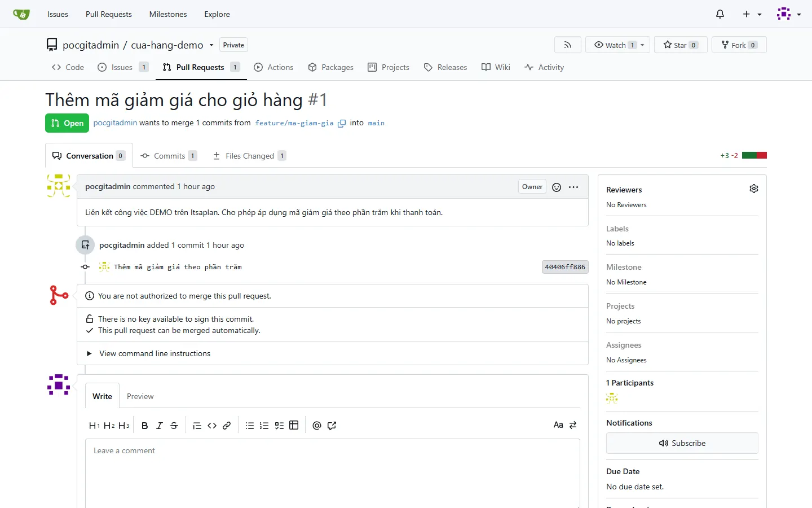Open the create new plus dropdown
The width and height of the screenshot is (812, 508).
click(752, 14)
